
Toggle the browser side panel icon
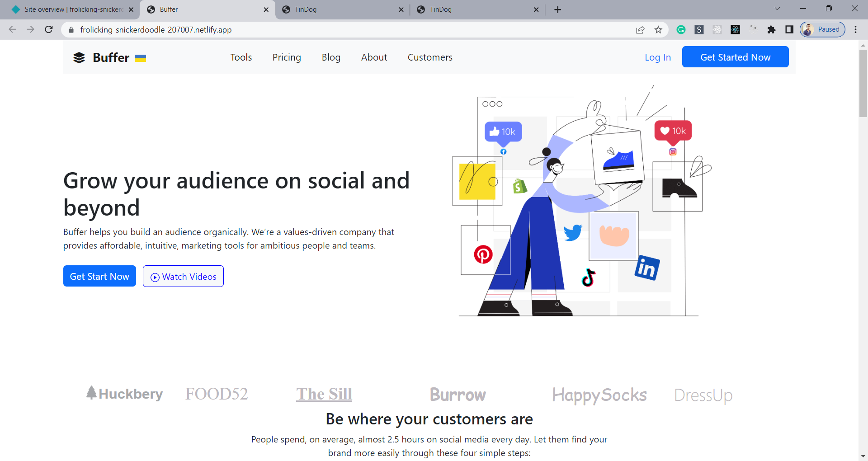pos(789,30)
